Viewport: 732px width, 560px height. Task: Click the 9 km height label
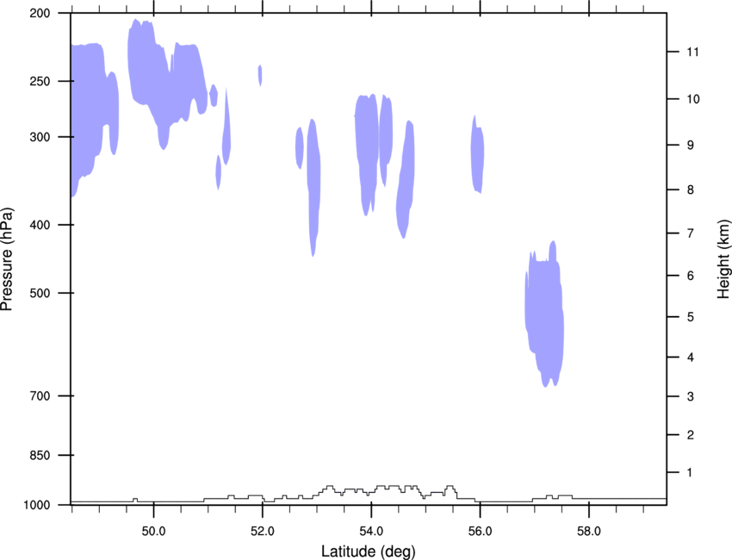[x=691, y=146]
